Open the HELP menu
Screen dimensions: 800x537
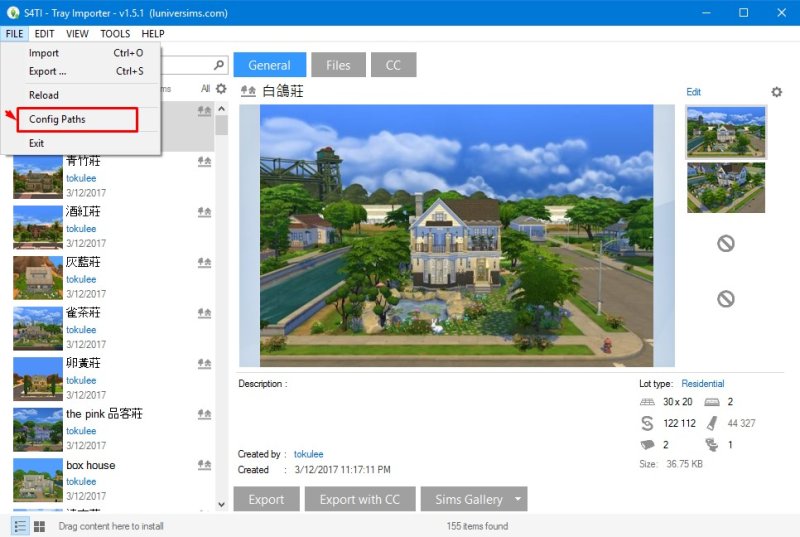[153, 34]
